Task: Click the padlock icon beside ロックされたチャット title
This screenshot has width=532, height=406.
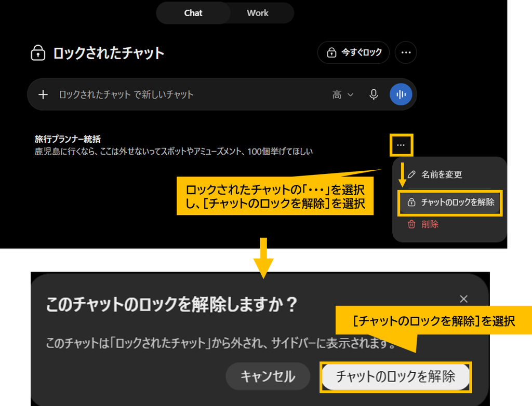Action: coord(38,53)
